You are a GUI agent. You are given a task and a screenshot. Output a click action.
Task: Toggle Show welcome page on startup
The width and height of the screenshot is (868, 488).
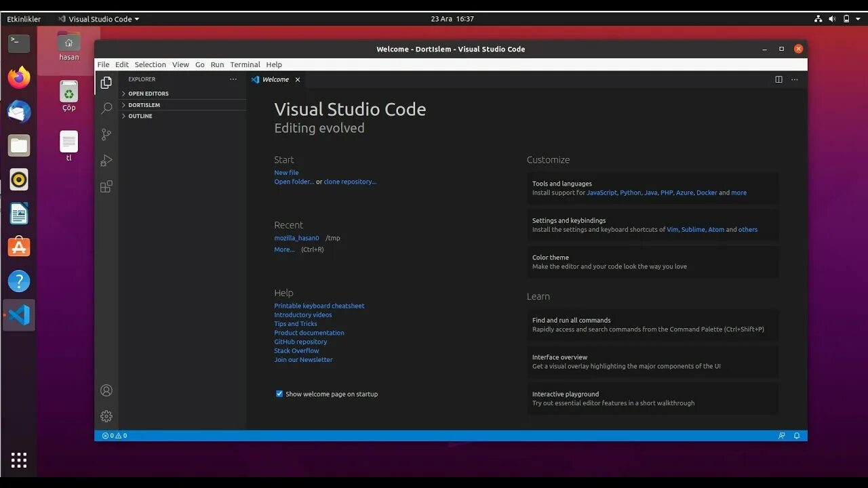pos(279,394)
